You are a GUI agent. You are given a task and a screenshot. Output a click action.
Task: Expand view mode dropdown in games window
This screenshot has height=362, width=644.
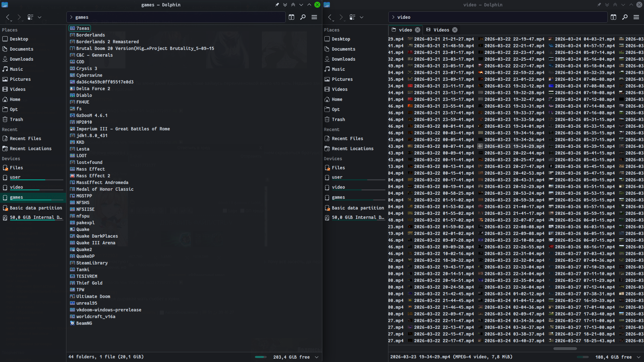click(40, 17)
